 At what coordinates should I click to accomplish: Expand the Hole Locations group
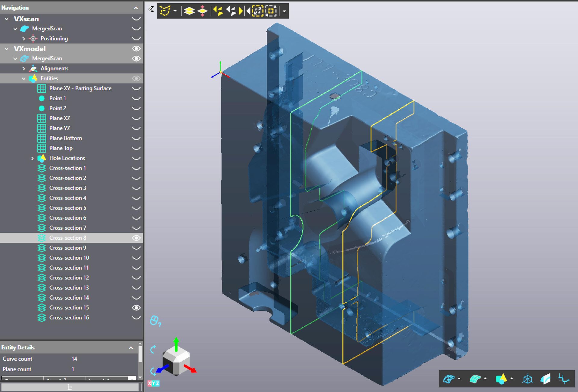[x=32, y=158]
